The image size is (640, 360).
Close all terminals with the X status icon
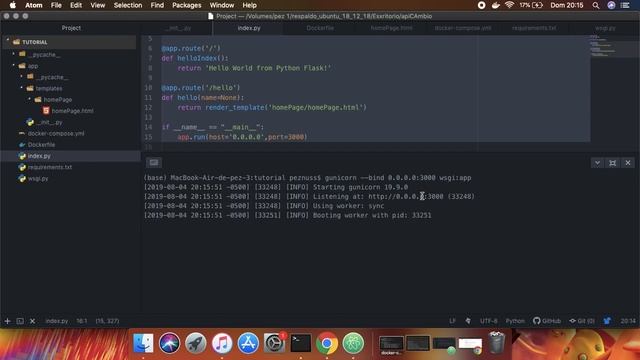(x=33, y=321)
